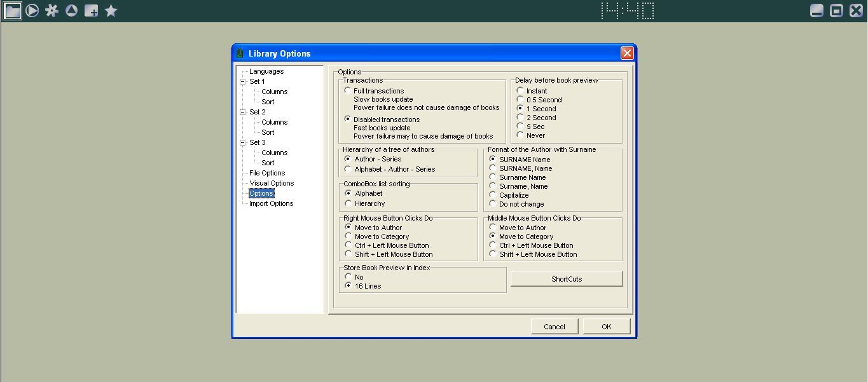Collapse the Set 2 tree node
Screen dimensions: 868x382
243,112
